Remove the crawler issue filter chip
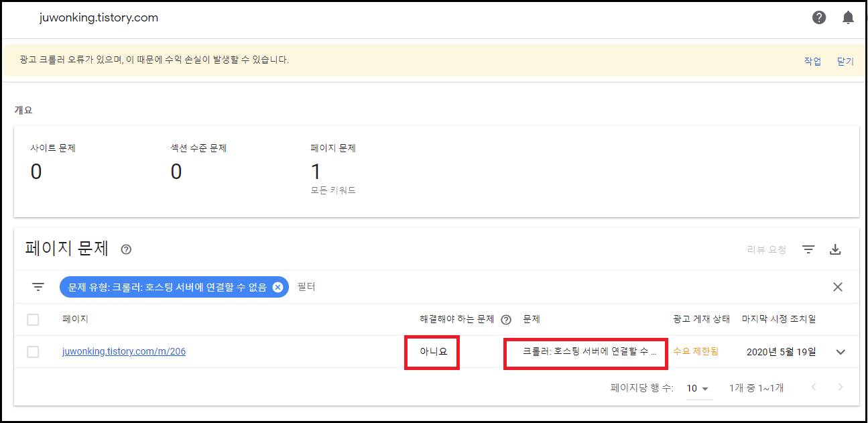 click(x=277, y=286)
